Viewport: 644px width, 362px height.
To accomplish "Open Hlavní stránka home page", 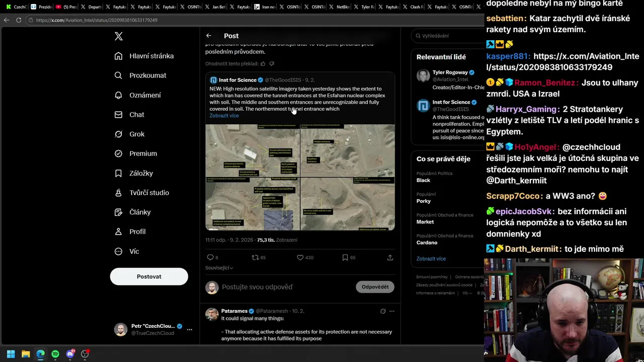I will pyautogui.click(x=144, y=56).
